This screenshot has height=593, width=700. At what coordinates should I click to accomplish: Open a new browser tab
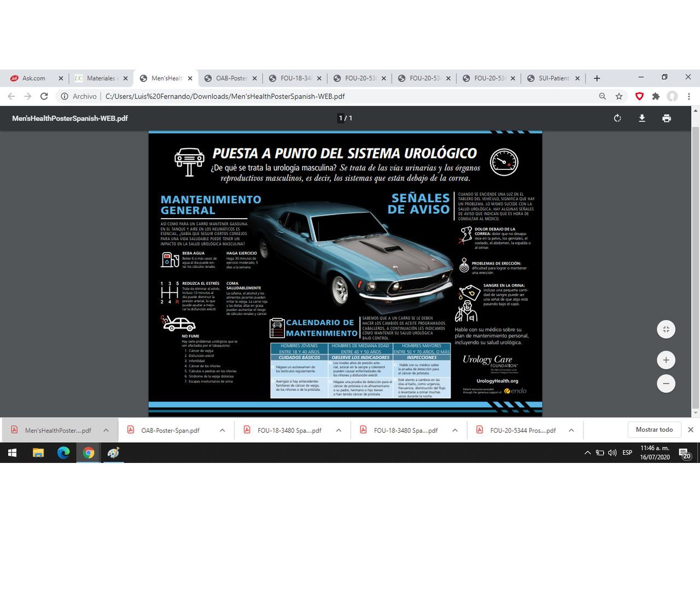pyautogui.click(x=597, y=78)
